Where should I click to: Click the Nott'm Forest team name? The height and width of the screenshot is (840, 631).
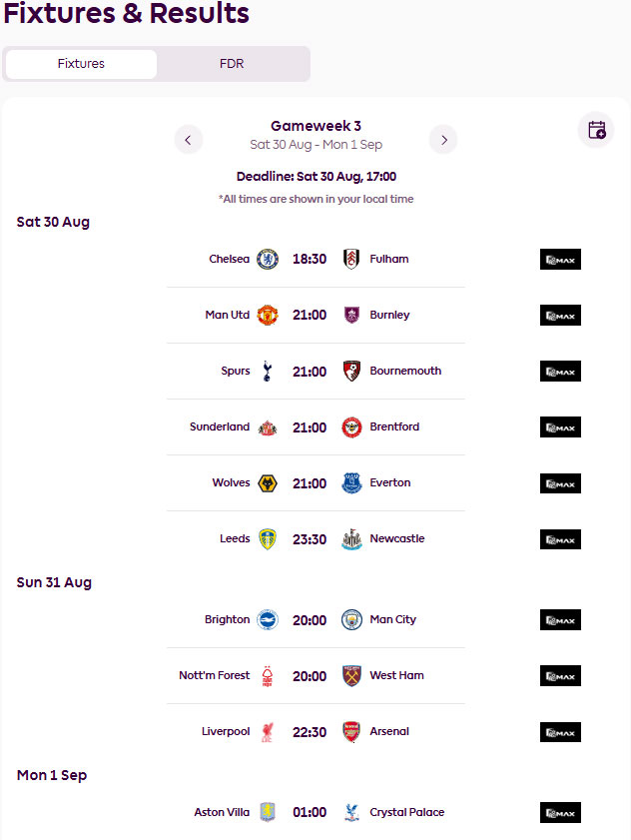click(x=215, y=675)
